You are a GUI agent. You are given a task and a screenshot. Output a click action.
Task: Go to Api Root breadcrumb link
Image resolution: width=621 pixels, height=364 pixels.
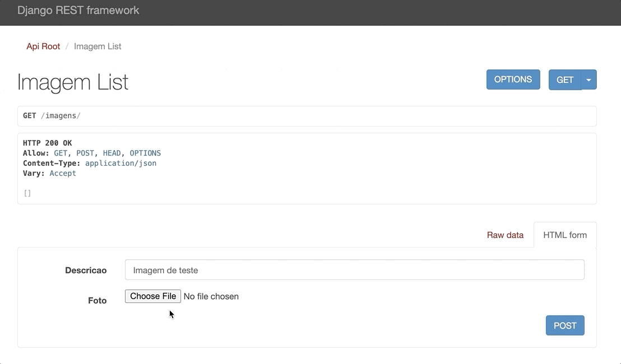pos(43,46)
